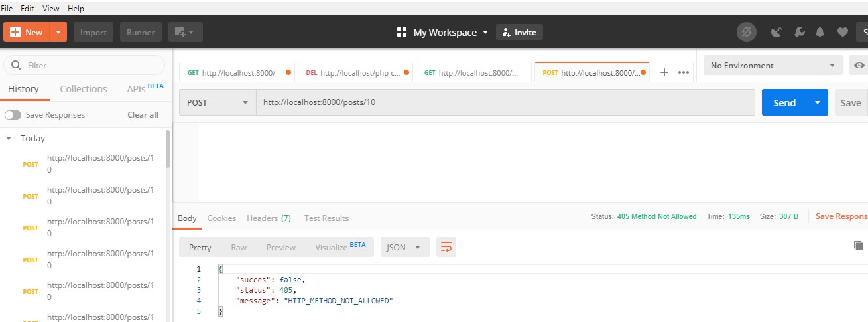Switch to the Collections tab

[84, 89]
